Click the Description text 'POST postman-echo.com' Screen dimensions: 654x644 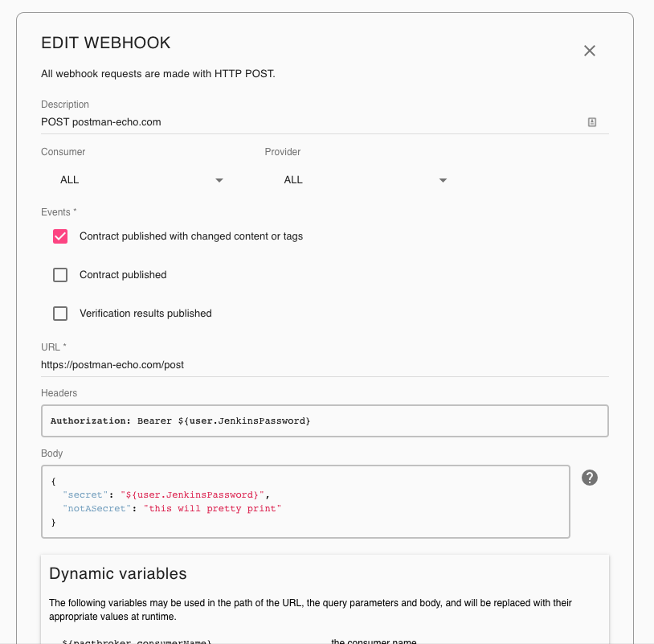click(x=101, y=122)
